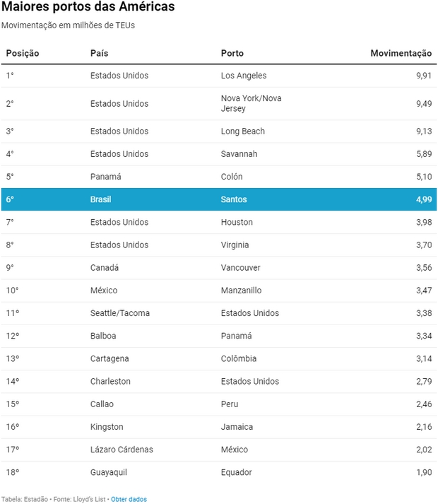
Task: Click the 'Movimentação' column header
Action: pos(401,53)
